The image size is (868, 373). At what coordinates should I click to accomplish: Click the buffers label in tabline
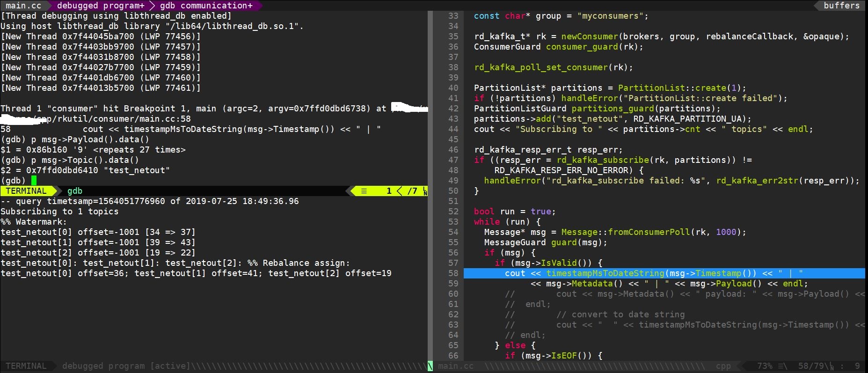tap(841, 6)
